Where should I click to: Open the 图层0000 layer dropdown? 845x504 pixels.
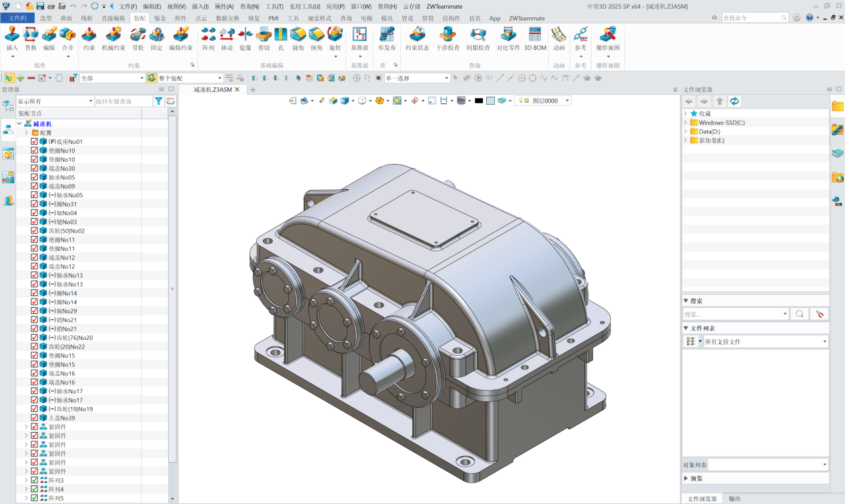click(567, 101)
